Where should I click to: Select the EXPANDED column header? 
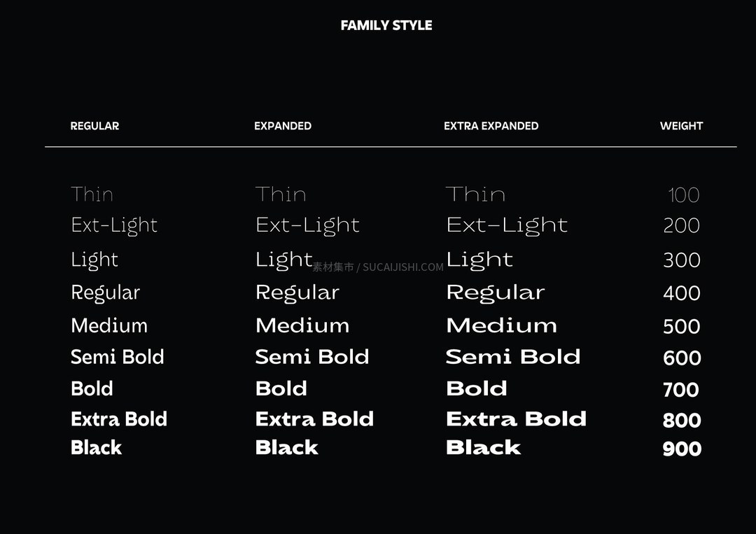(x=283, y=126)
